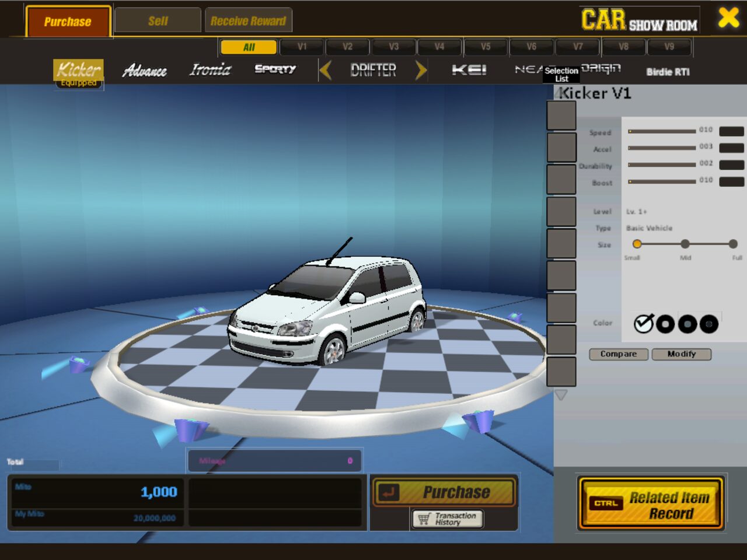Filter vehicles by V3
The height and width of the screenshot is (560, 747).
tap(393, 47)
